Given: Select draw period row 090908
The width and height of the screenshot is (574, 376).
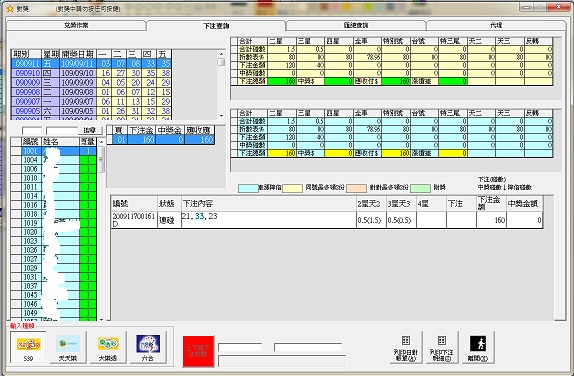Looking at the screenshot, I should 92,92.
